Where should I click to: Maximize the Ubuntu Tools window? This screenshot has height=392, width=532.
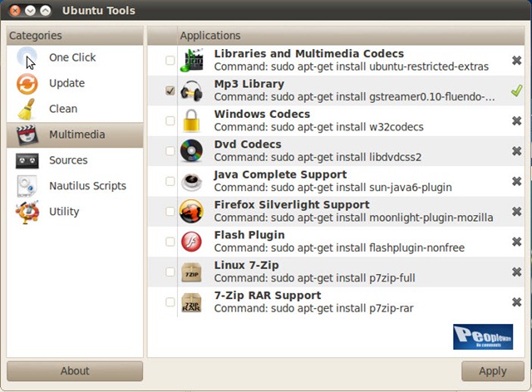[x=46, y=11]
